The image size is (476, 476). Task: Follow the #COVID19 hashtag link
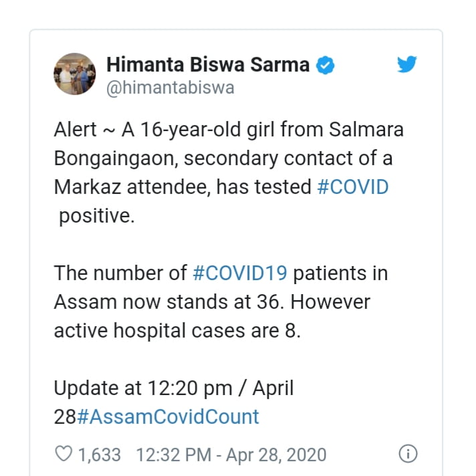(240, 273)
